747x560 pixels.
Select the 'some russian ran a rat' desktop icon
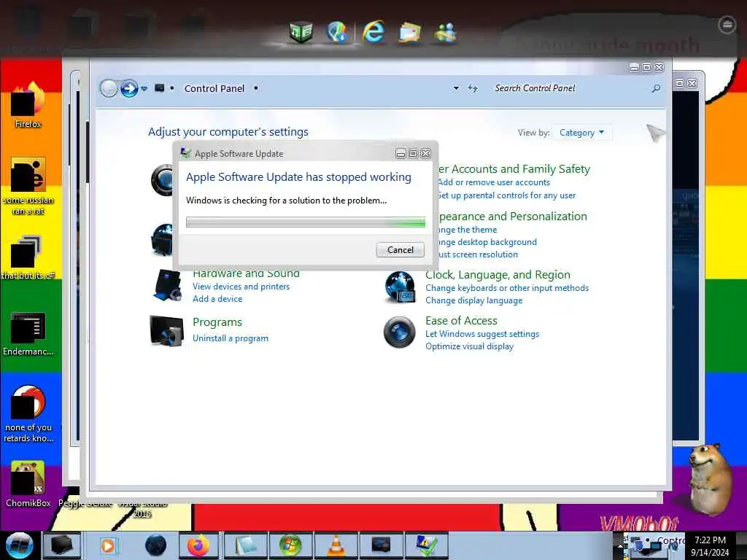(28, 186)
